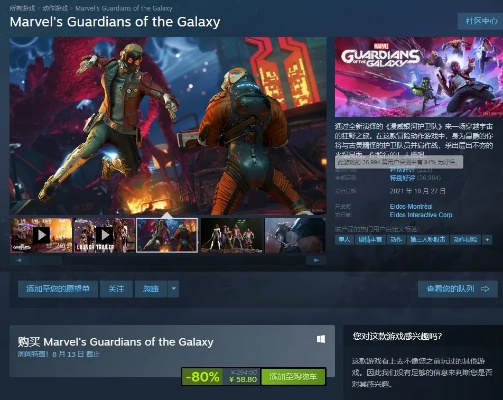503x400 pixels.
Task: Click the 动作游戏 breadcrumb link
Action: [x=55, y=8]
